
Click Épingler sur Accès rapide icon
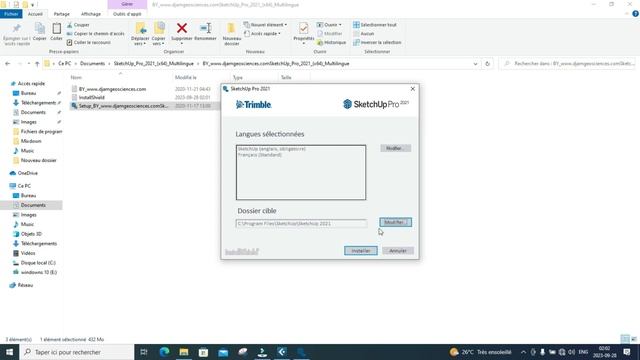point(17,33)
